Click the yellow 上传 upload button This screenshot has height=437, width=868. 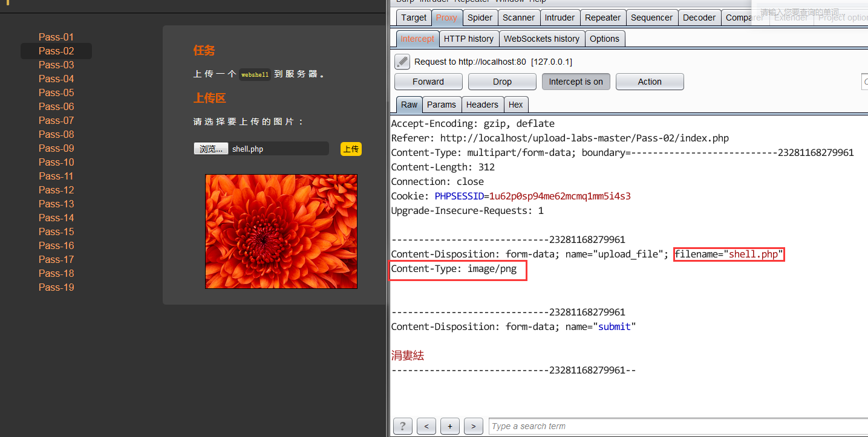click(351, 149)
